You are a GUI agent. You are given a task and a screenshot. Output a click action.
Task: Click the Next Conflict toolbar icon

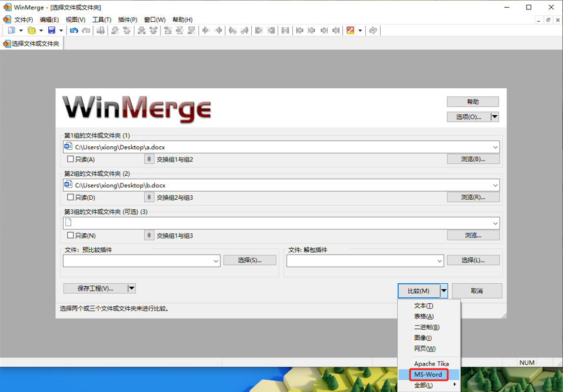point(141,31)
